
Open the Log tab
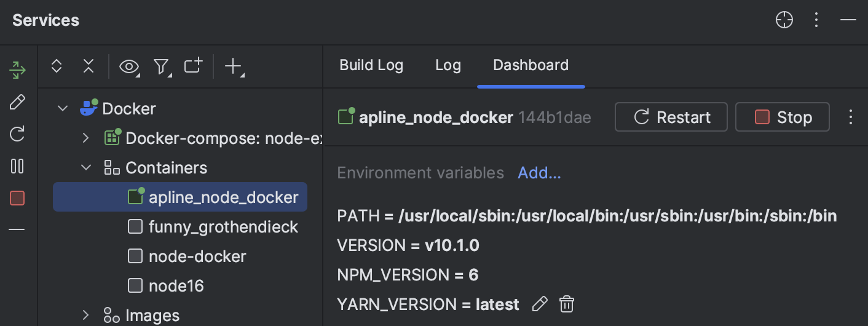pyautogui.click(x=448, y=65)
